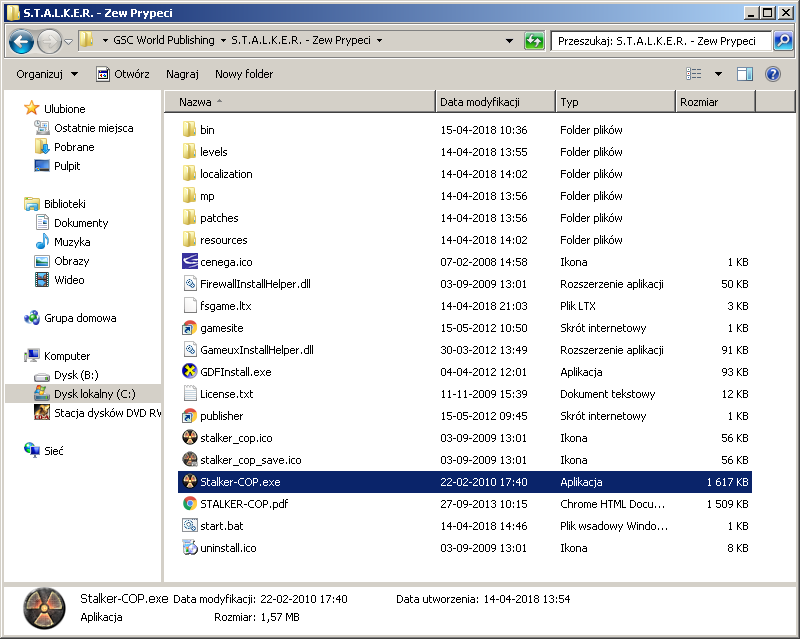Select uninstall.ico file icon
The image size is (800, 639).
pyautogui.click(x=190, y=547)
